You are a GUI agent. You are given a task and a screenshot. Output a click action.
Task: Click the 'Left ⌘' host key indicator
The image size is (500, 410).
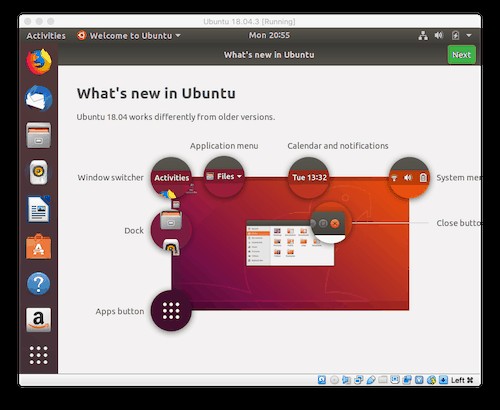click(x=462, y=380)
